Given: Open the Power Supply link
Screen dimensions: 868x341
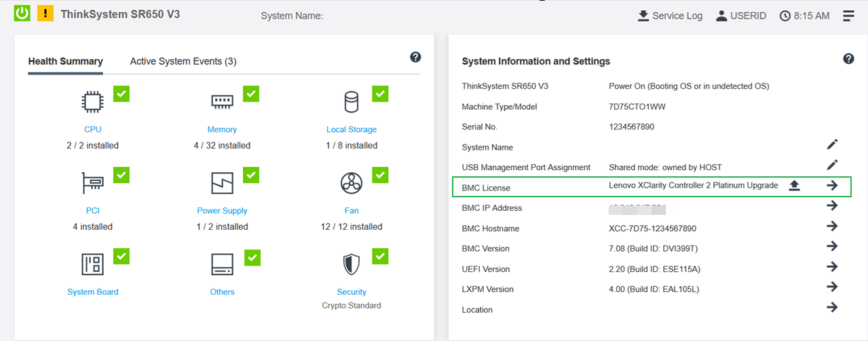Looking at the screenshot, I should 222,211.
